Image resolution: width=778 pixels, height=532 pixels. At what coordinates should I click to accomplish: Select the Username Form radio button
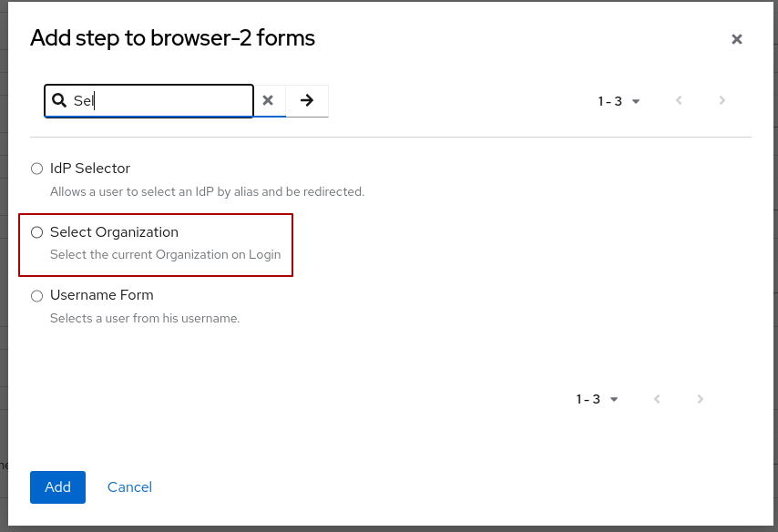(36, 295)
